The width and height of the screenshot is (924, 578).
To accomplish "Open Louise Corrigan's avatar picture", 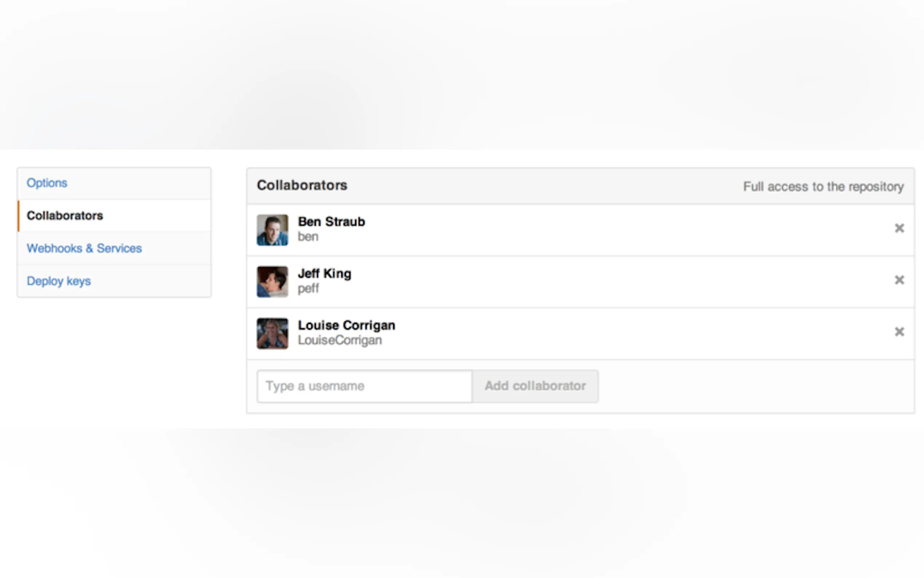I will [x=272, y=333].
